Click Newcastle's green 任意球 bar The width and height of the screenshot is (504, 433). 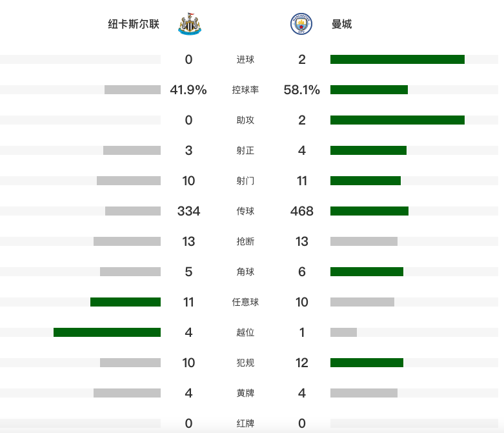[125, 302]
